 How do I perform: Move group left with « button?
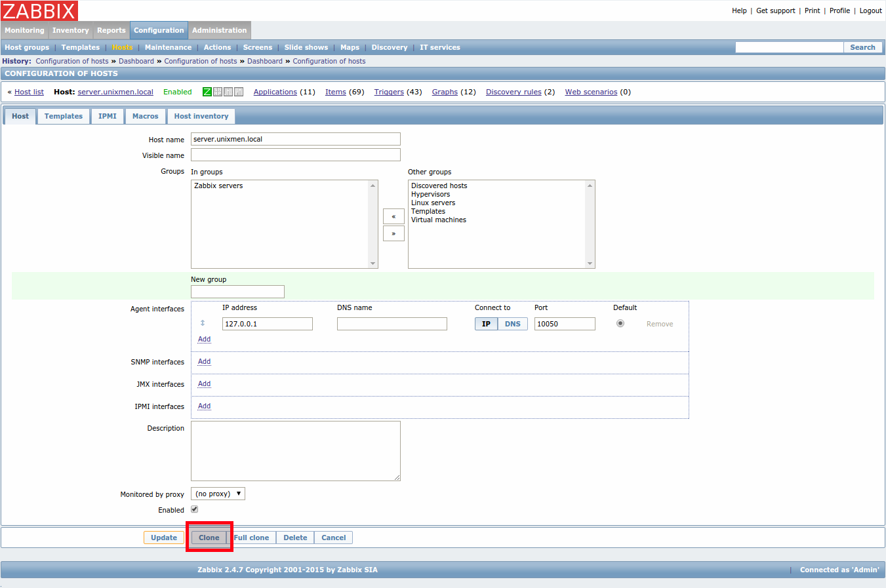tap(393, 216)
